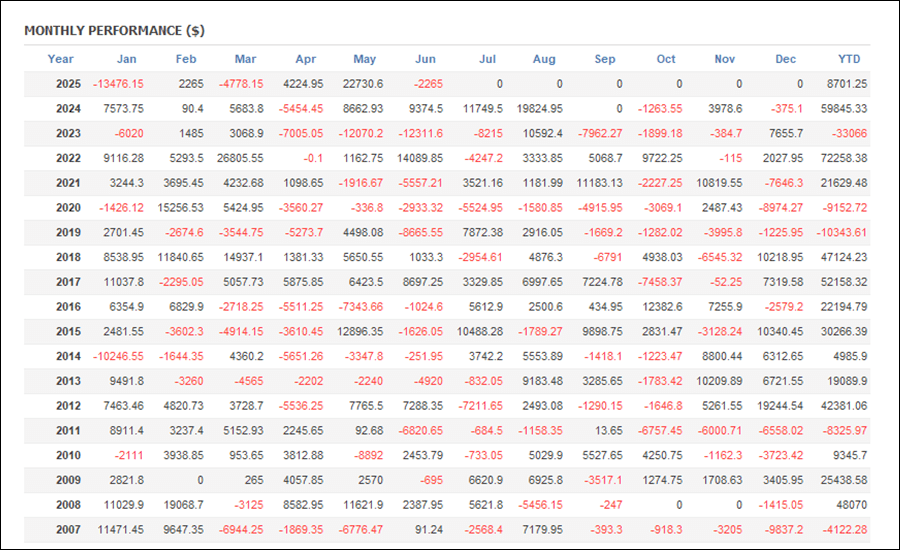Click the Monthly Performance ($) heading
The height and width of the screenshot is (550, 900).
[x=114, y=30]
